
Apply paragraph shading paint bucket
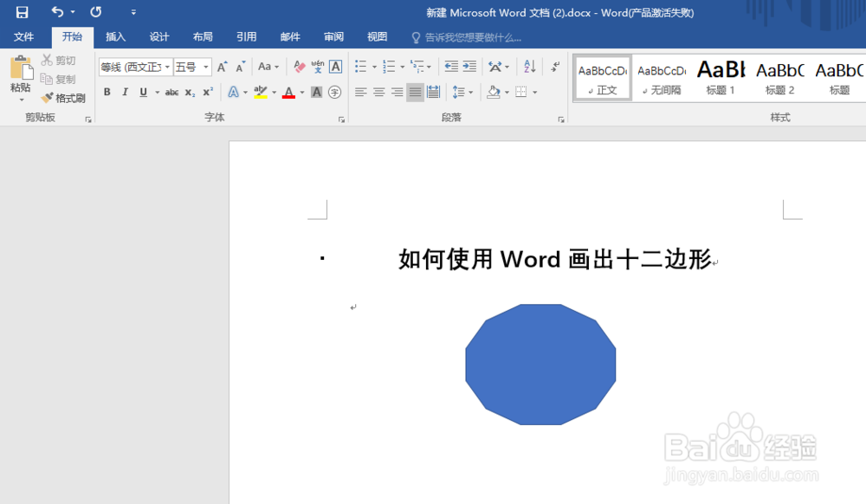(494, 92)
